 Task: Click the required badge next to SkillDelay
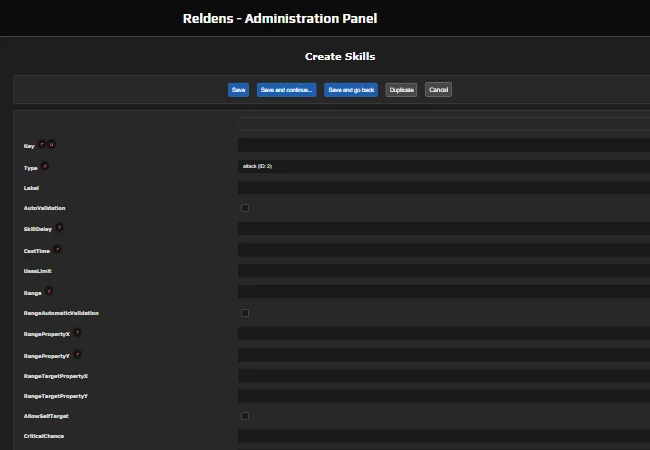(59, 227)
